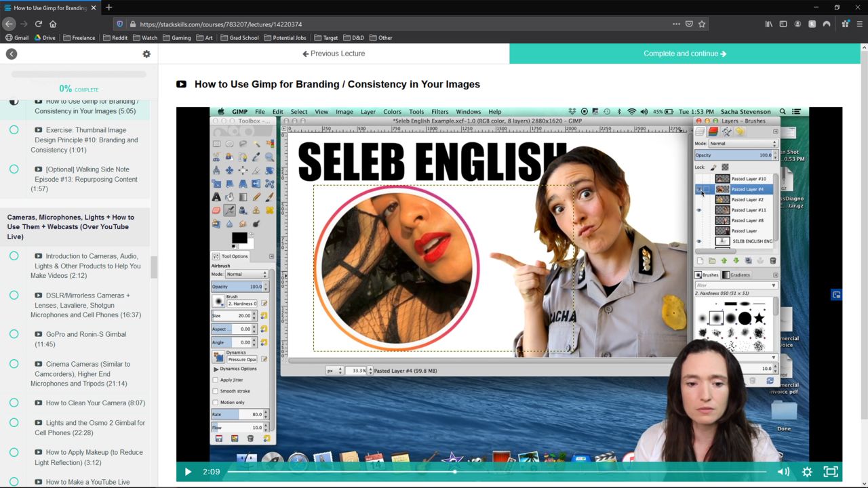Image resolution: width=868 pixels, height=488 pixels.
Task: Open the GIMP Colors menu
Action: click(x=392, y=112)
